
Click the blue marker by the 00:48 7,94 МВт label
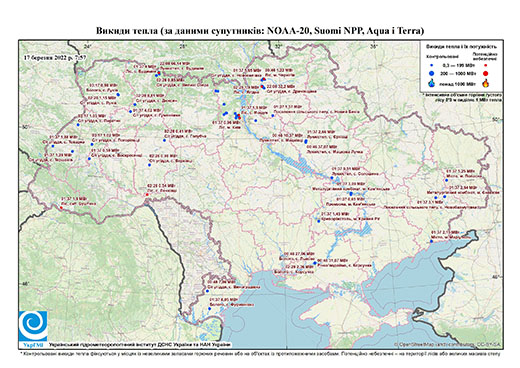click(x=207, y=291)
